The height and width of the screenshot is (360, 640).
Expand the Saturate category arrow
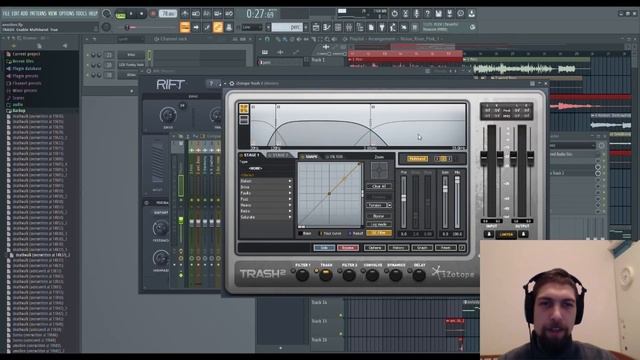point(290,217)
